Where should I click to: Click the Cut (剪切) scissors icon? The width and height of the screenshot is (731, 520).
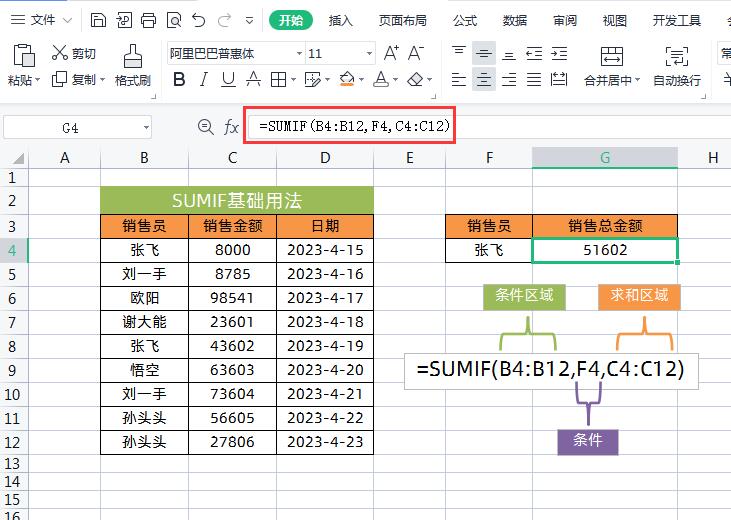60,54
